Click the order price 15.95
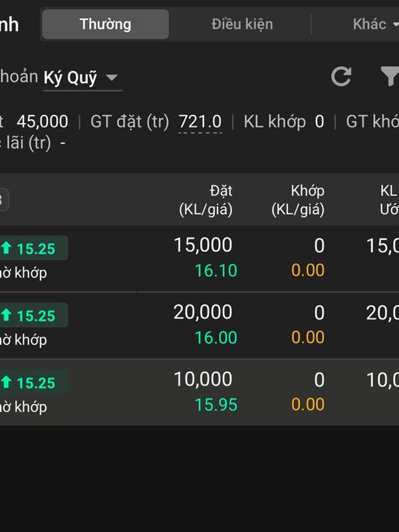Screen dimensions: 399x532 (216, 405)
